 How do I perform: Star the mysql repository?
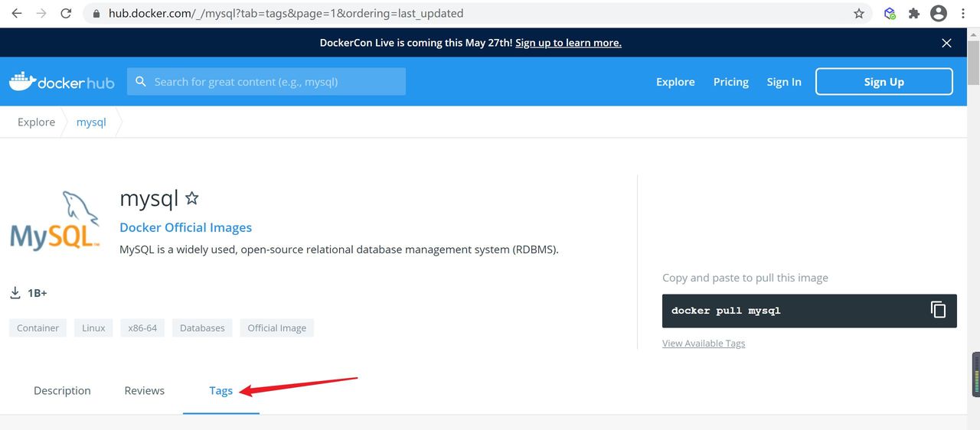(192, 198)
